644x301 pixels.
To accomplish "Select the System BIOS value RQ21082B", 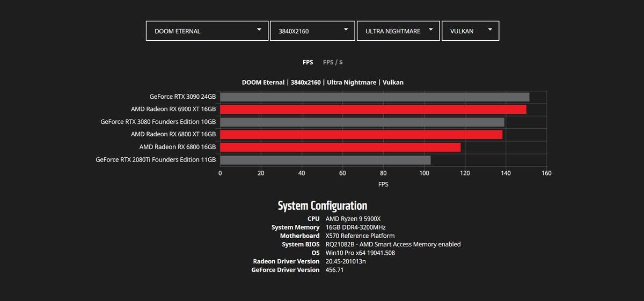I will pyautogui.click(x=393, y=244).
